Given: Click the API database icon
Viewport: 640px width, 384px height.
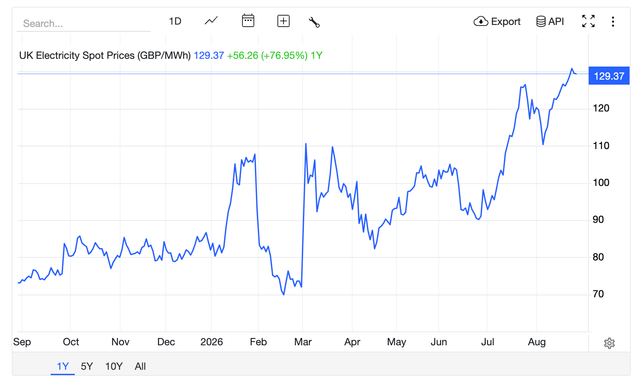Looking at the screenshot, I should click(x=540, y=21).
